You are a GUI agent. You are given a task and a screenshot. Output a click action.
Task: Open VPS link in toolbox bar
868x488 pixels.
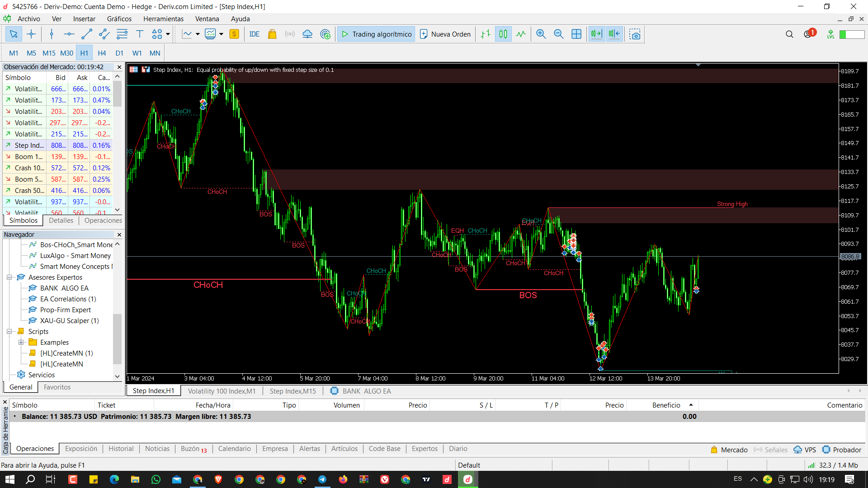coord(805,450)
